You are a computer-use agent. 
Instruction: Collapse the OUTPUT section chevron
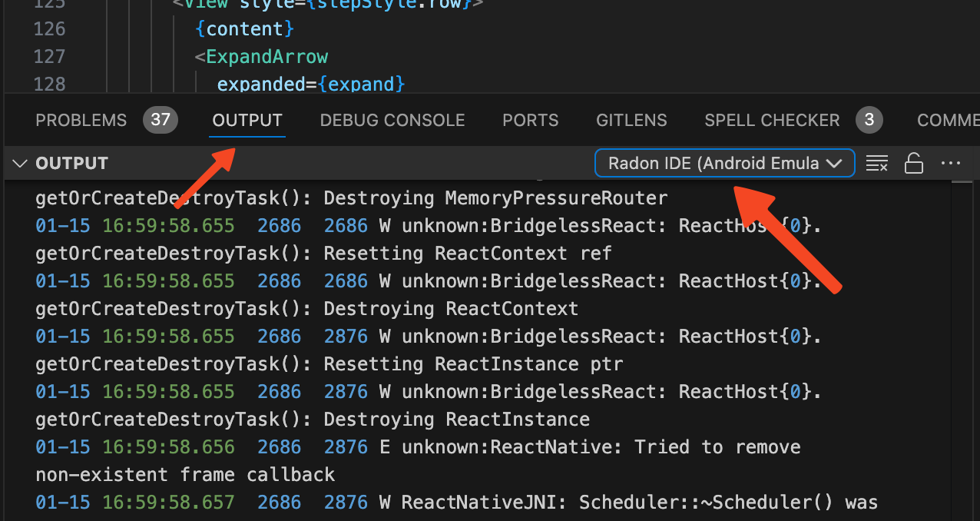click(21, 163)
